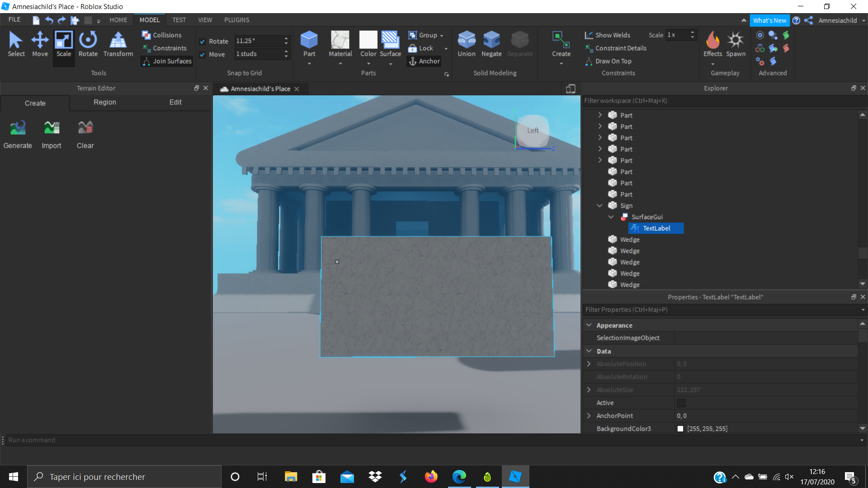This screenshot has width=868, height=488.
Task: Open the Region terrain tab
Action: 105,103
